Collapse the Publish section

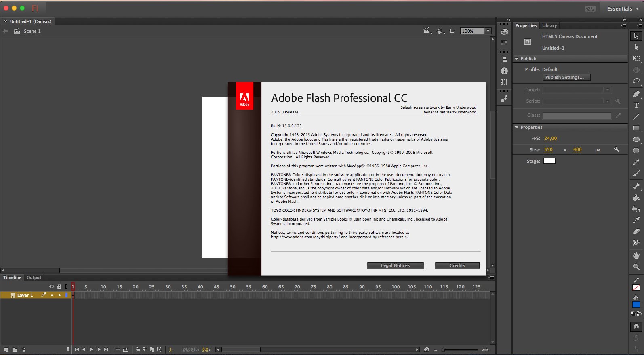pos(516,59)
